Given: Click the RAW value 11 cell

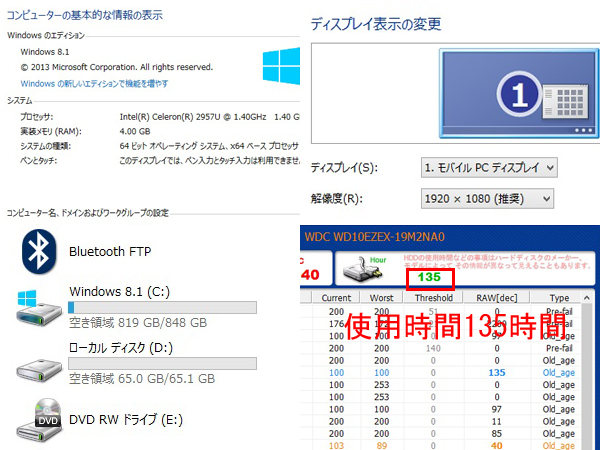Looking at the screenshot, I should click(x=497, y=421).
